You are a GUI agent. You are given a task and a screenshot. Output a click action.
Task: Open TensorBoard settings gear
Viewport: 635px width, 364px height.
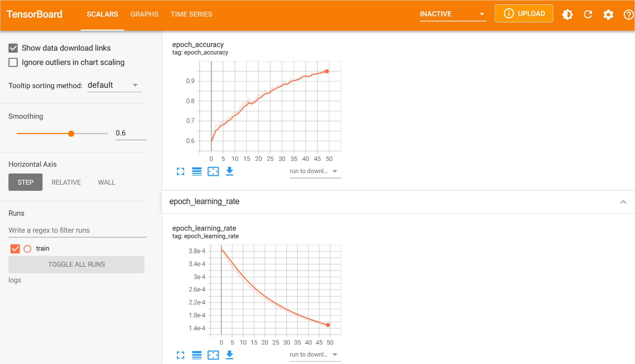(x=608, y=14)
